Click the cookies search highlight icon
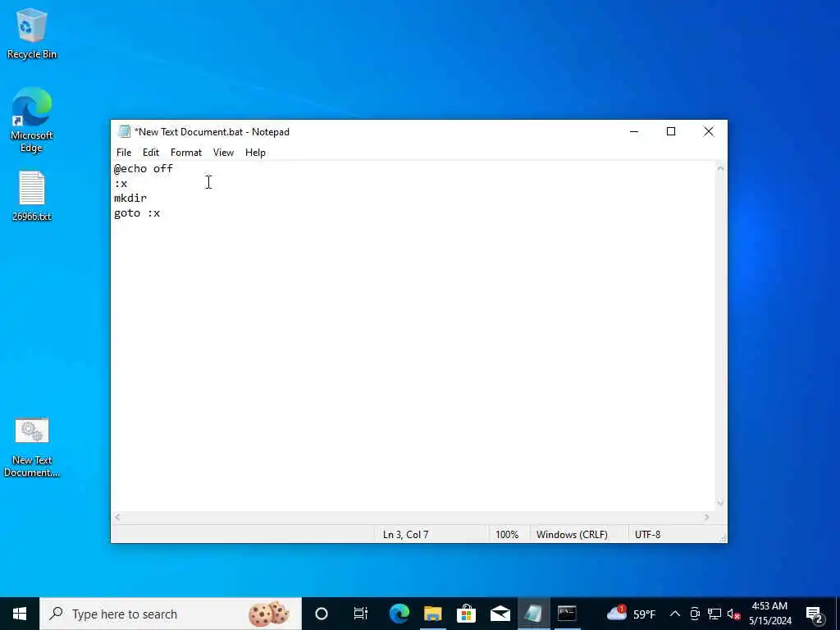This screenshot has height=630, width=840. click(x=268, y=614)
